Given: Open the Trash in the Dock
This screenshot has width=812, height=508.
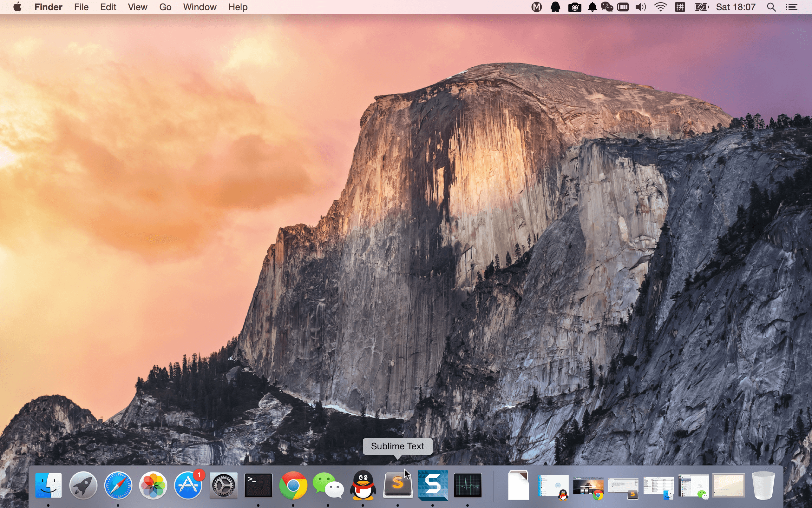Looking at the screenshot, I should 763,485.
